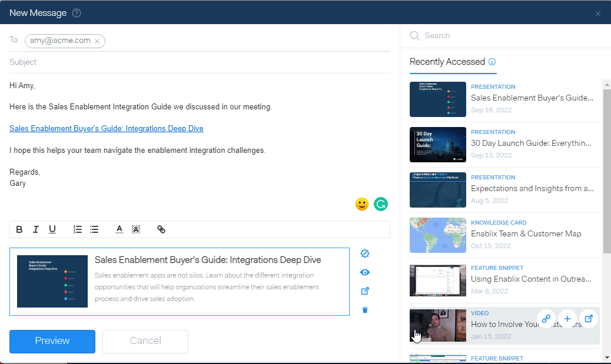Focus the Subject field
The image size is (611, 364).
200,62
